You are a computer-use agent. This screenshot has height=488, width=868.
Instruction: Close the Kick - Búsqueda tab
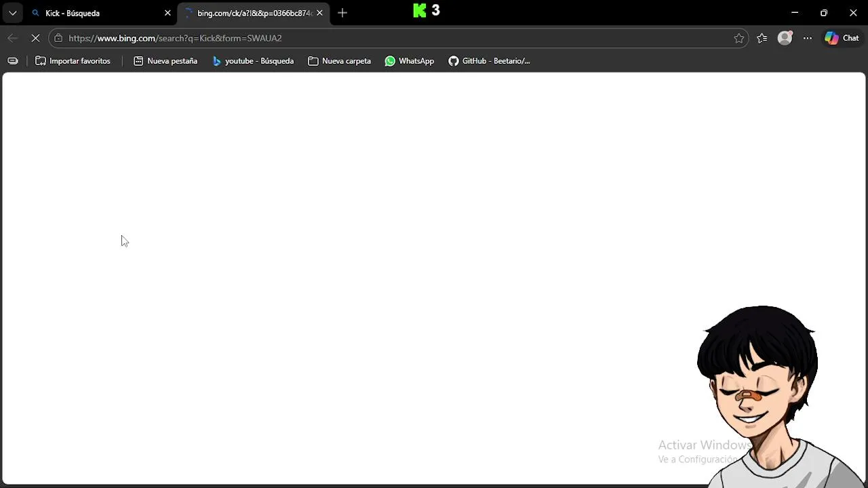click(167, 13)
